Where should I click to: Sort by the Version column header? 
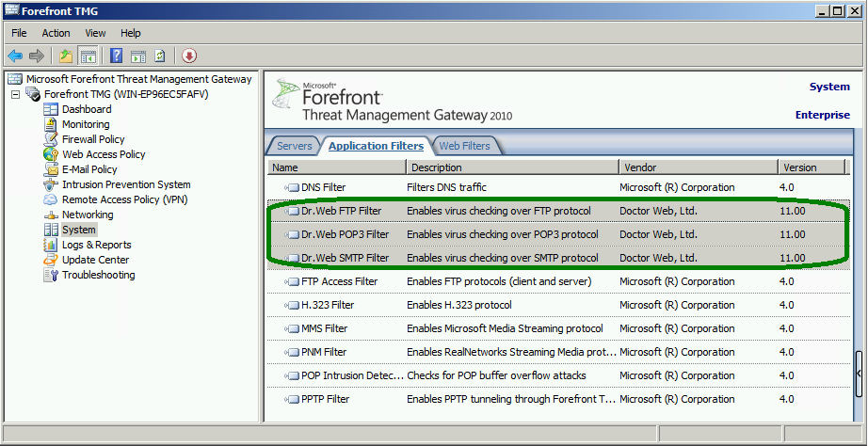811,167
